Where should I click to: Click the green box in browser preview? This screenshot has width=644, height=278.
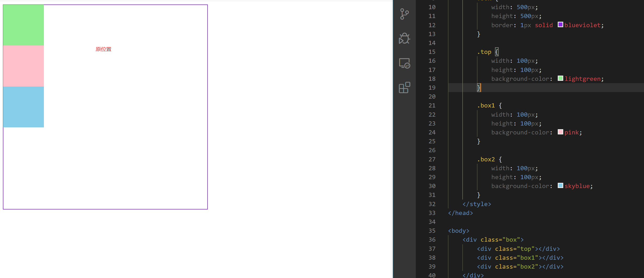click(x=24, y=25)
